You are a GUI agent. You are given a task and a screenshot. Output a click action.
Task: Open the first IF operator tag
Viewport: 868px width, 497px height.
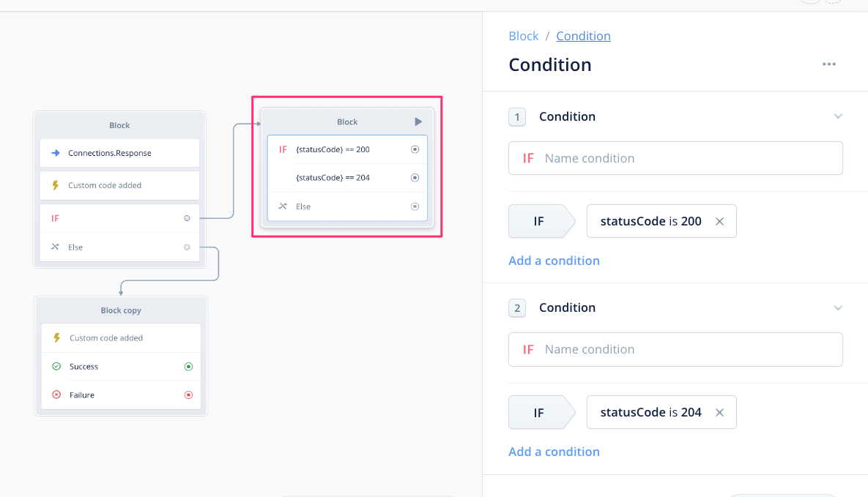[x=539, y=221]
